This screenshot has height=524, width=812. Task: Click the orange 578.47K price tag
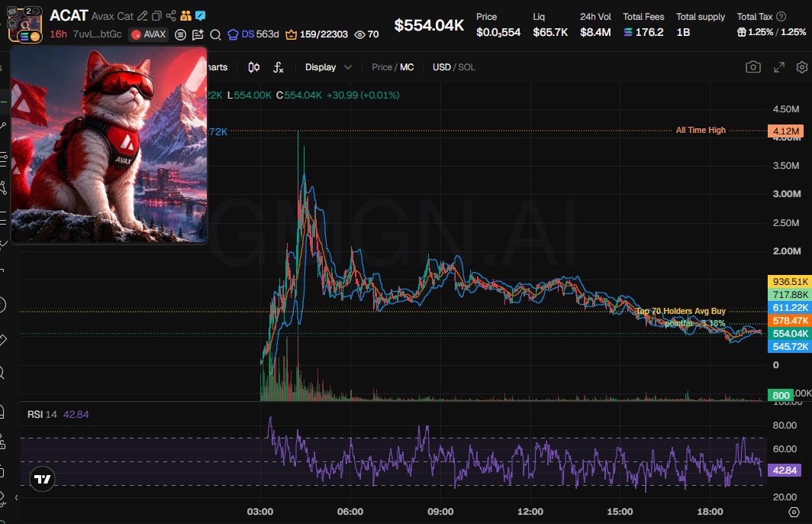click(x=789, y=320)
